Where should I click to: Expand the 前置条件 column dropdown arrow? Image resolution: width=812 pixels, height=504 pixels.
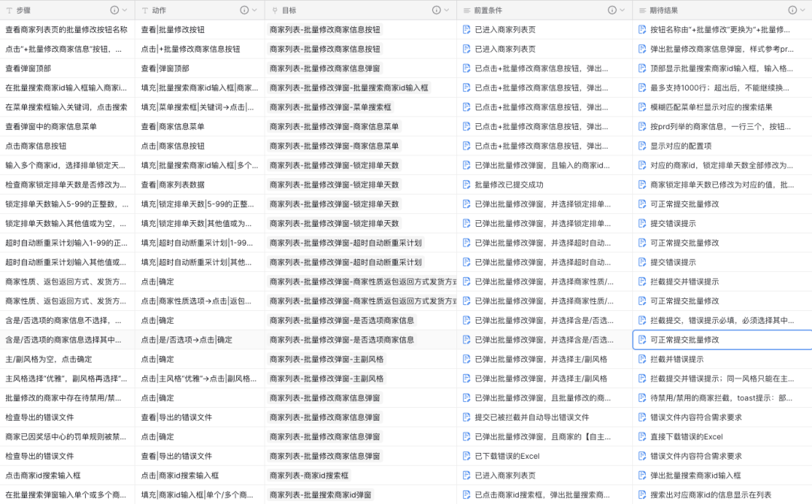623,11
